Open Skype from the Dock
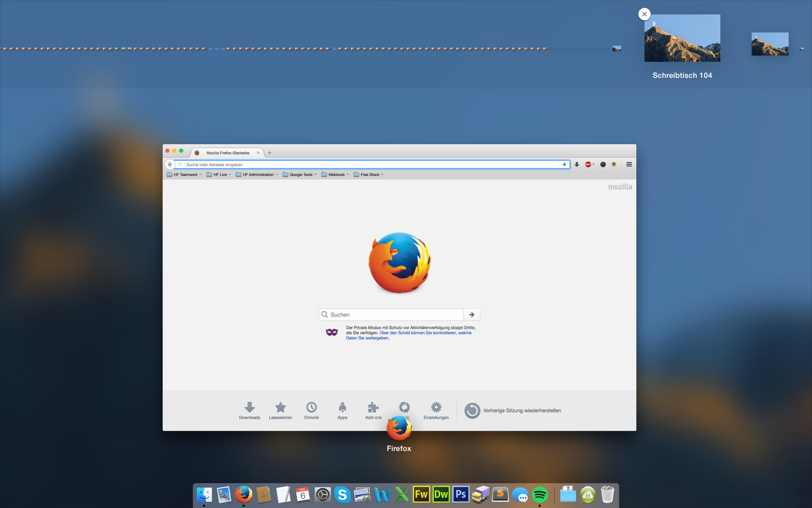The image size is (812, 508). 342,494
